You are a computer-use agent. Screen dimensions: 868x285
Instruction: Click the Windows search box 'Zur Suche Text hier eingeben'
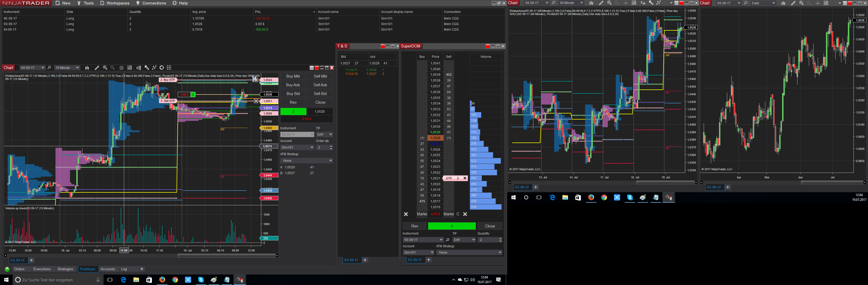58,280
